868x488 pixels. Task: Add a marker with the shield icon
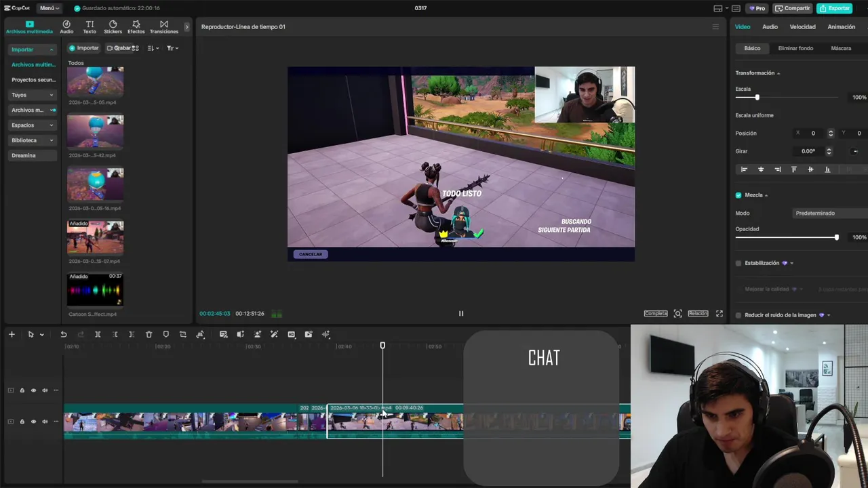[x=166, y=334]
